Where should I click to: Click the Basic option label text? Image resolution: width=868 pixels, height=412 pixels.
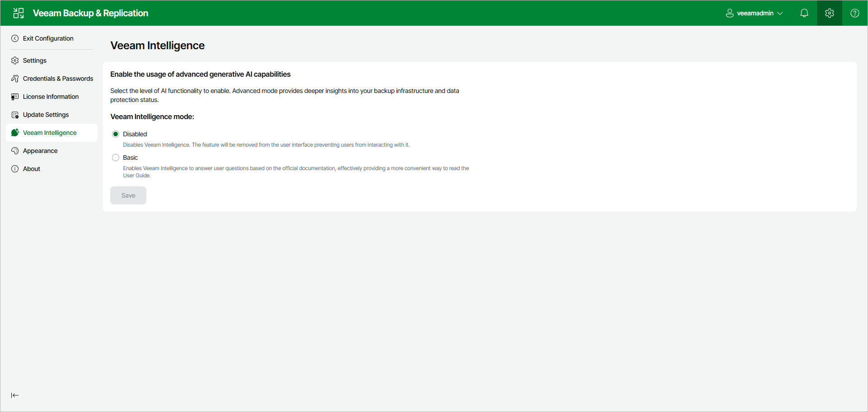pos(131,157)
